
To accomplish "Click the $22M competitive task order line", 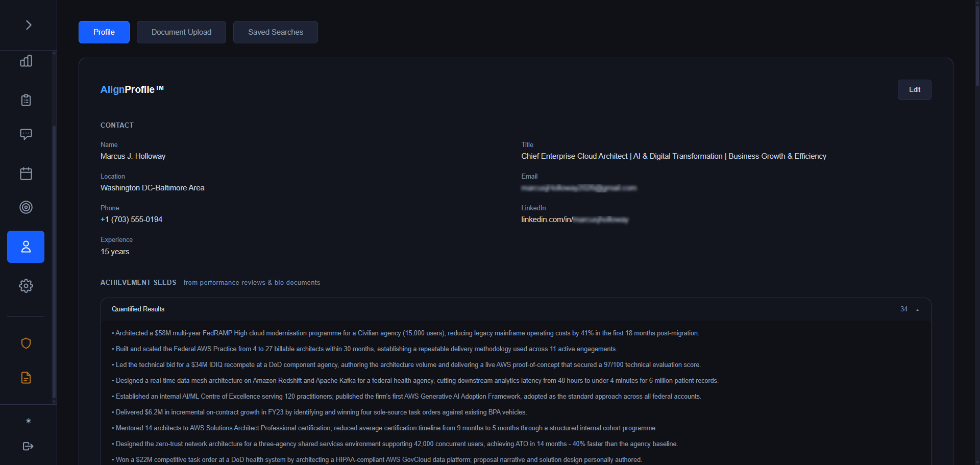I will [377, 460].
